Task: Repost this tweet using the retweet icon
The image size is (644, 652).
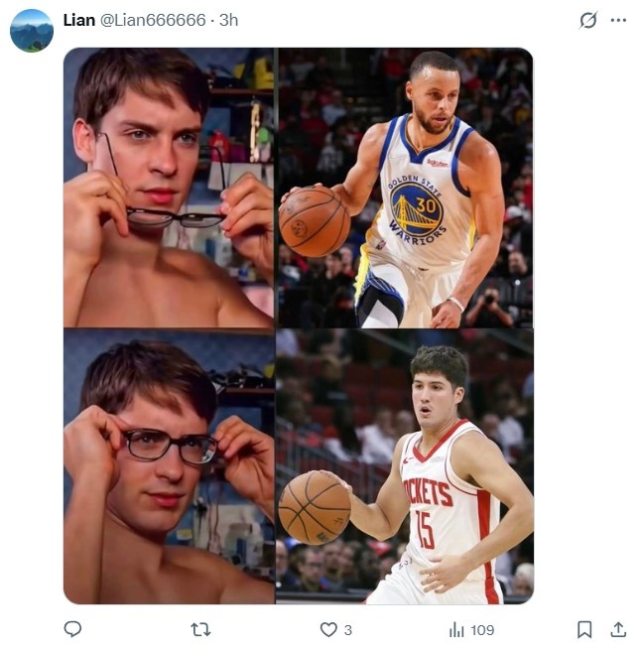Action: [x=200, y=629]
